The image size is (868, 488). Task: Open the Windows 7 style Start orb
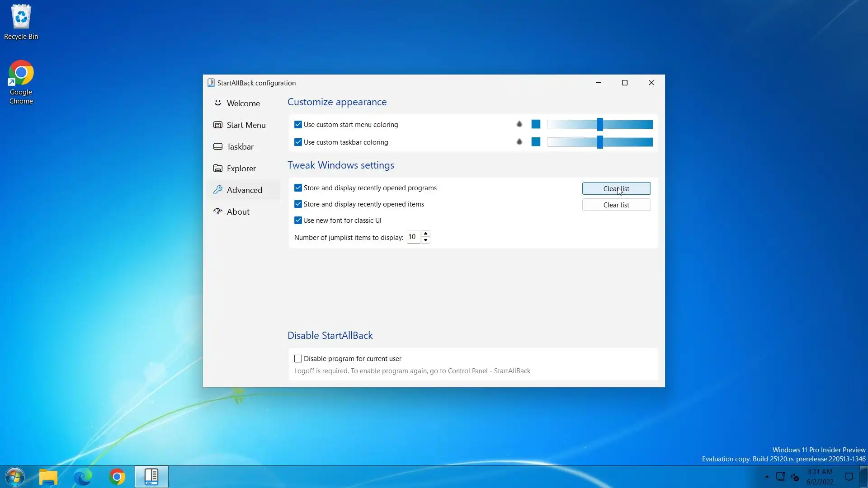click(14, 477)
